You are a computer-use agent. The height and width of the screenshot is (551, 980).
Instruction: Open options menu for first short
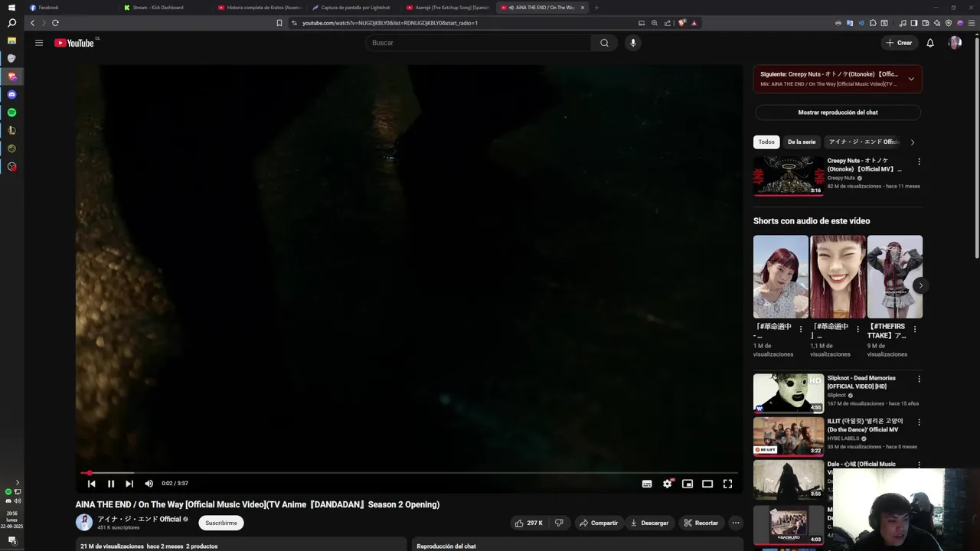tap(801, 329)
